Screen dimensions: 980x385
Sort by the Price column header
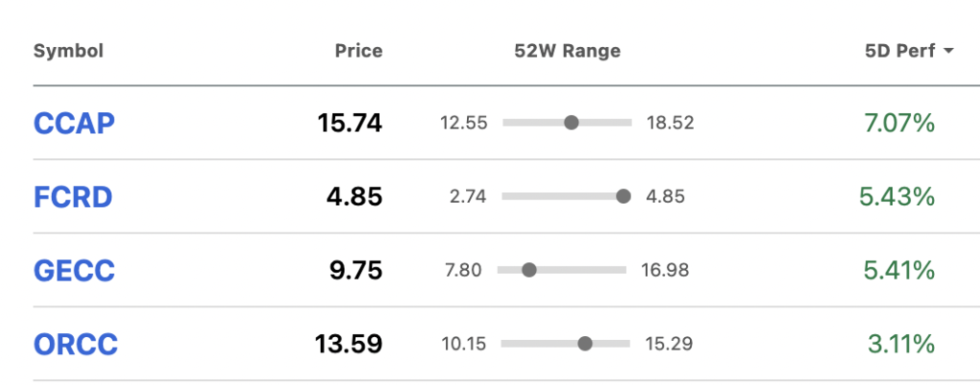tap(359, 51)
